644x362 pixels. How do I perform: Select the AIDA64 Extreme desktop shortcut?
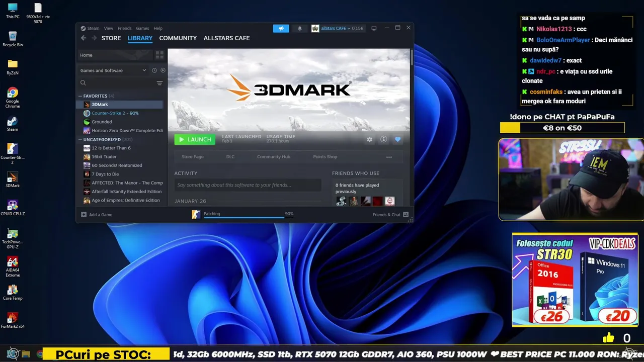(x=13, y=266)
